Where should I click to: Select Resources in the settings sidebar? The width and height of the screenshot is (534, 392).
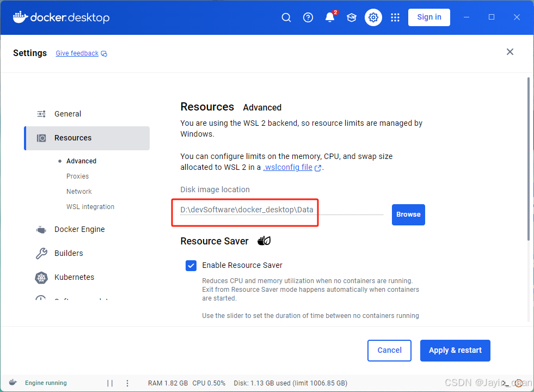click(87, 138)
